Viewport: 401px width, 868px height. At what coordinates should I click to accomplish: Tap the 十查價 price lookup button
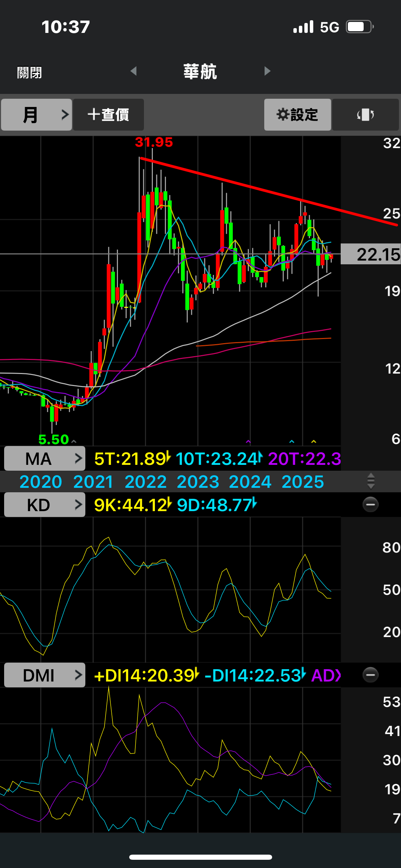click(x=108, y=114)
